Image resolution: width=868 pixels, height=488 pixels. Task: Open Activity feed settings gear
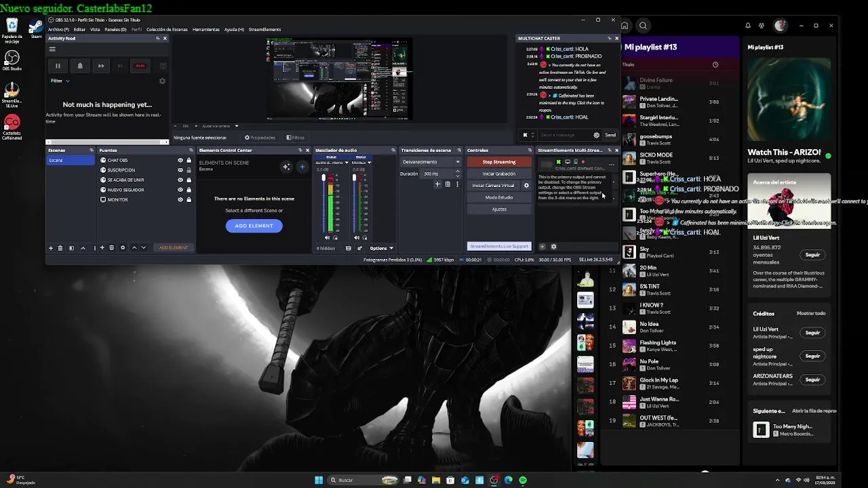[x=162, y=81]
